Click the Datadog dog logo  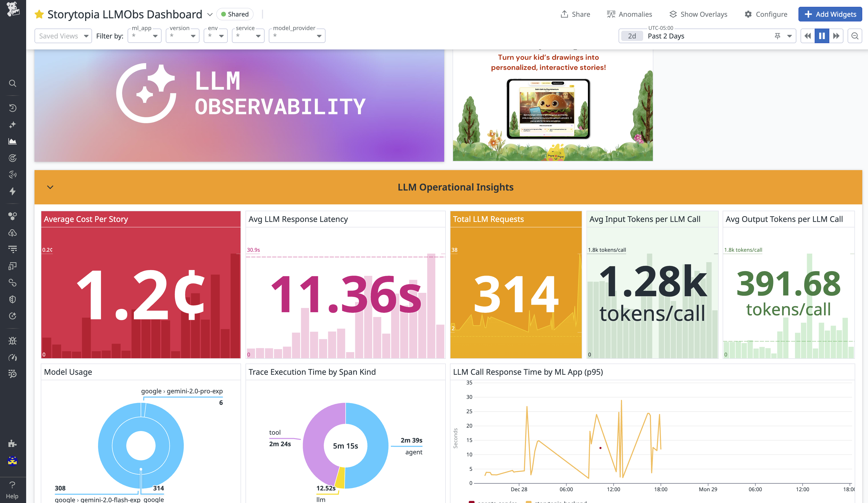[13, 9]
